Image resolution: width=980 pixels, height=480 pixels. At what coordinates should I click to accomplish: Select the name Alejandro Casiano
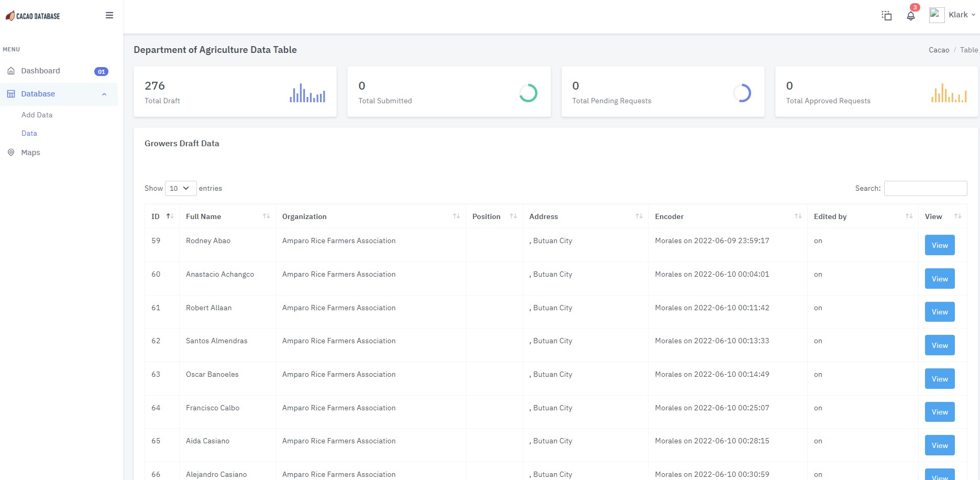[216, 474]
